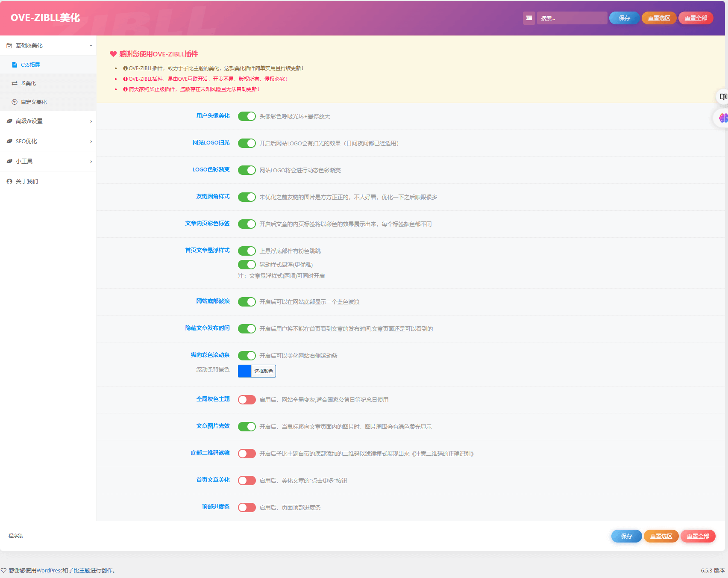Click the bottom 重置选区 button
The height and width of the screenshot is (578, 728).
point(661,536)
